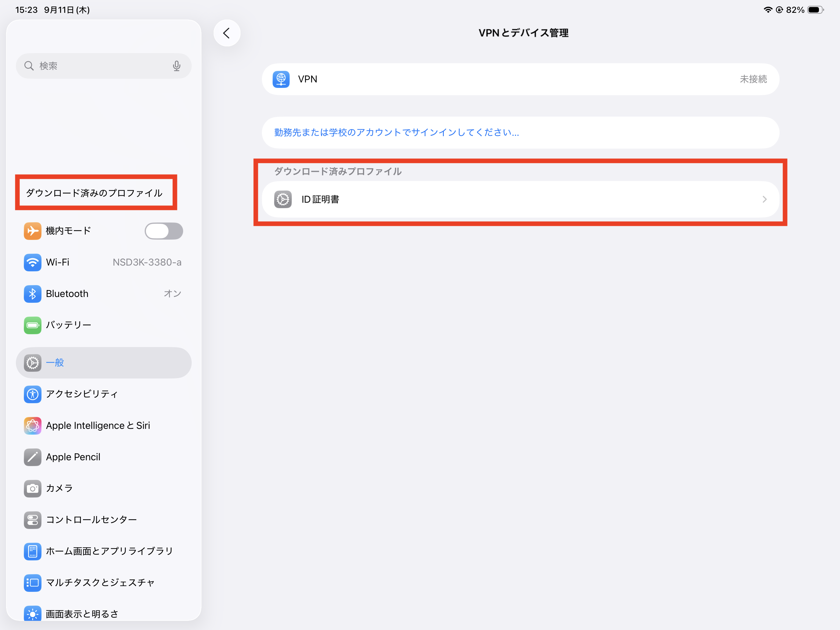840x630 pixels.
Task: Tap the Camera icon in sidebar
Action: tap(33, 488)
